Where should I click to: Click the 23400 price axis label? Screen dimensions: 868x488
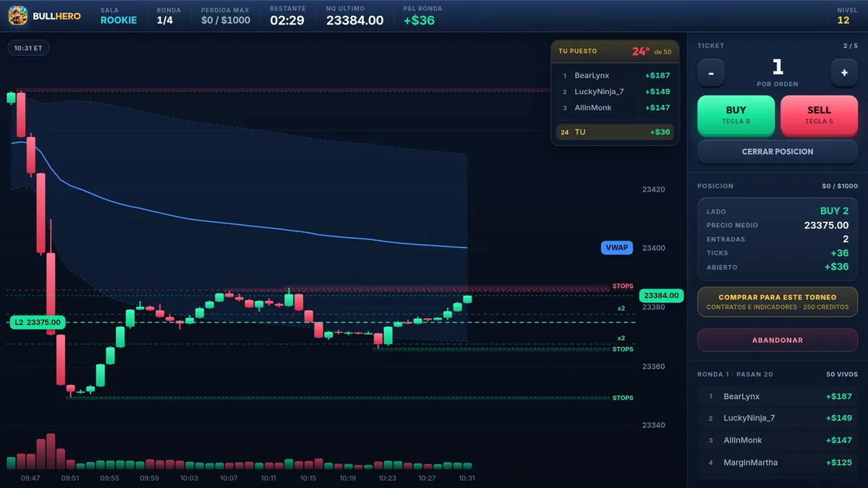(x=653, y=248)
